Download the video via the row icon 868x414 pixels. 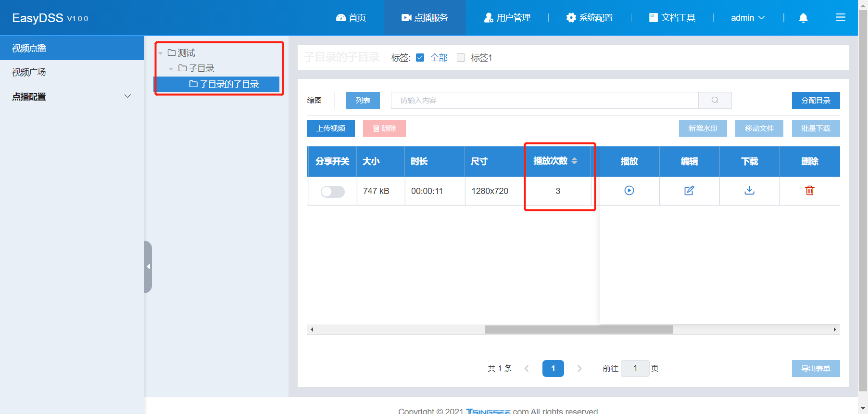click(x=749, y=191)
